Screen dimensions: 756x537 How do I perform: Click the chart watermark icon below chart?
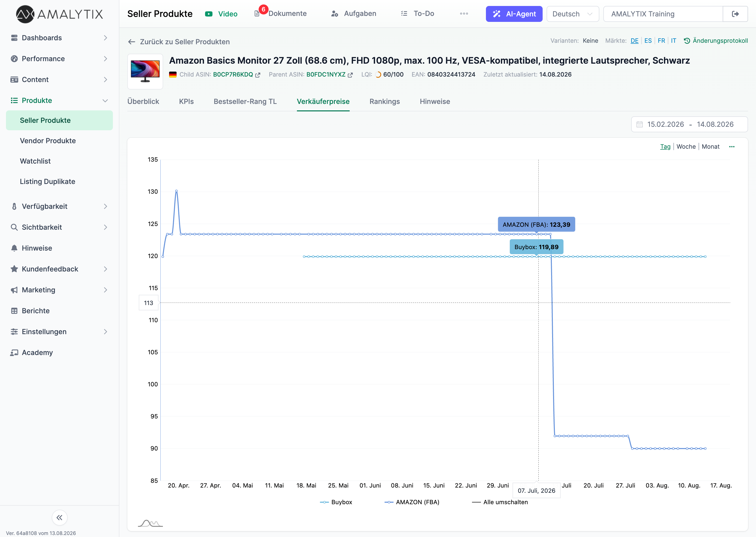(x=150, y=523)
